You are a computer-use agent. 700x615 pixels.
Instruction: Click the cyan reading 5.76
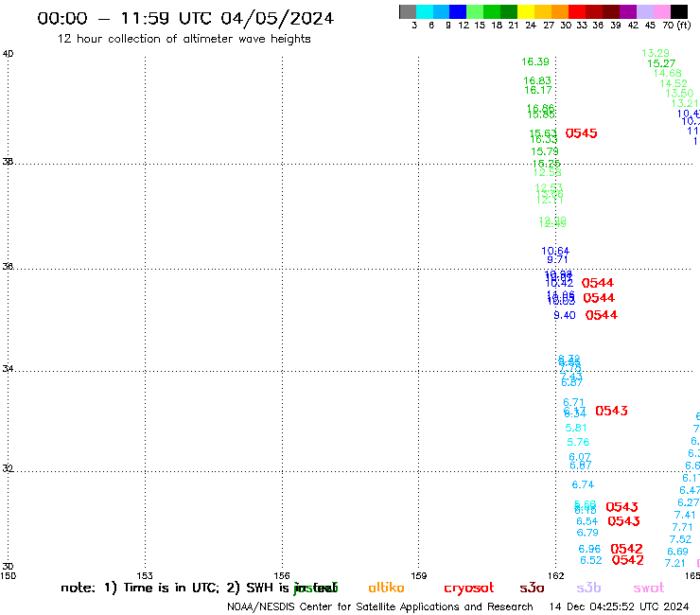[x=578, y=442]
